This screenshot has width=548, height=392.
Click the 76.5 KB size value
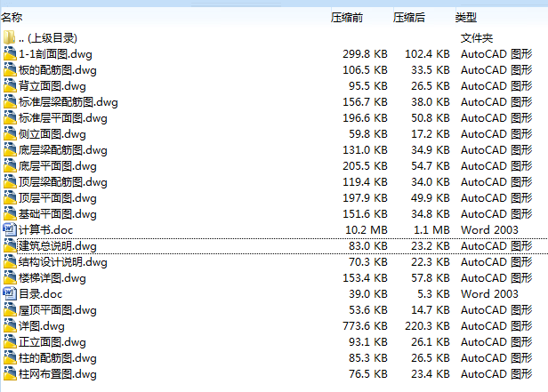pyautogui.click(x=368, y=374)
